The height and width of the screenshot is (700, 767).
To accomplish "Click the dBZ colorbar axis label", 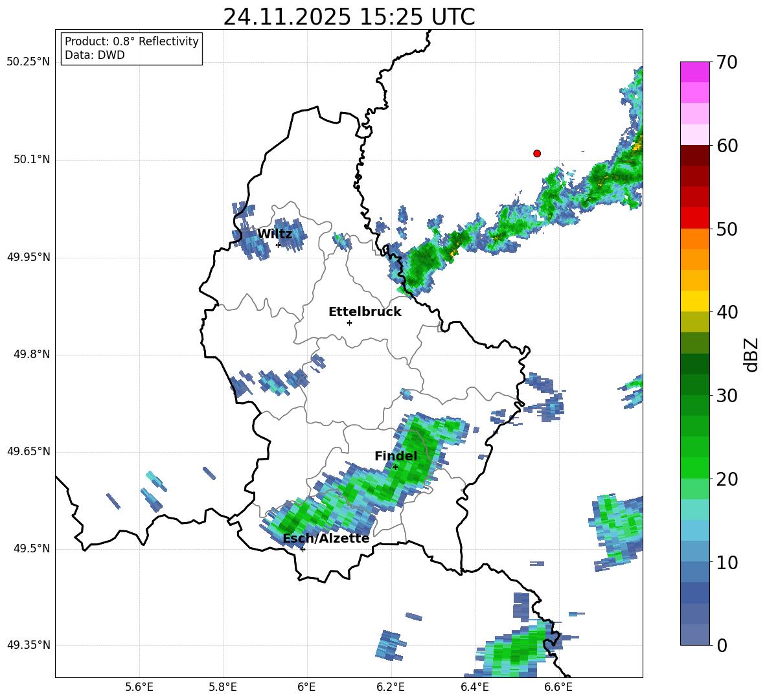I will pyautogui.click(x=751, y=355).
